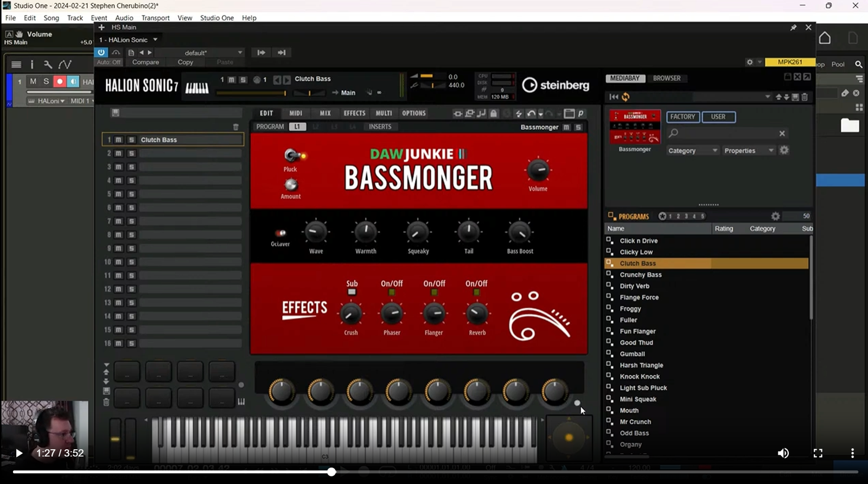868x484 pixels.
Task: Toggle the HALion Sonic plugin power button
Action: [x=101, y=53]
